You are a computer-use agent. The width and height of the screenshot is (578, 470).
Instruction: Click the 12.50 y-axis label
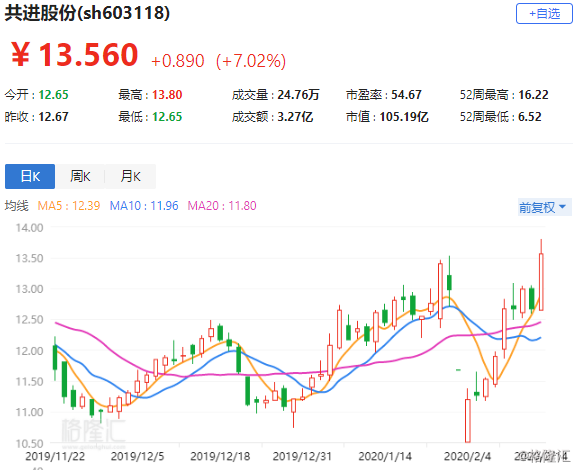(29, 320)
